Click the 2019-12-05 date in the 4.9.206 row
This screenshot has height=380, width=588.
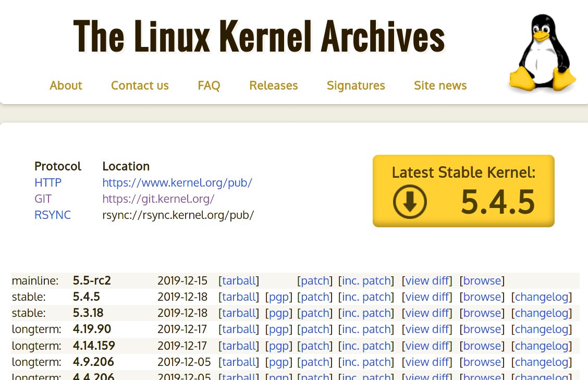(184, 362)
